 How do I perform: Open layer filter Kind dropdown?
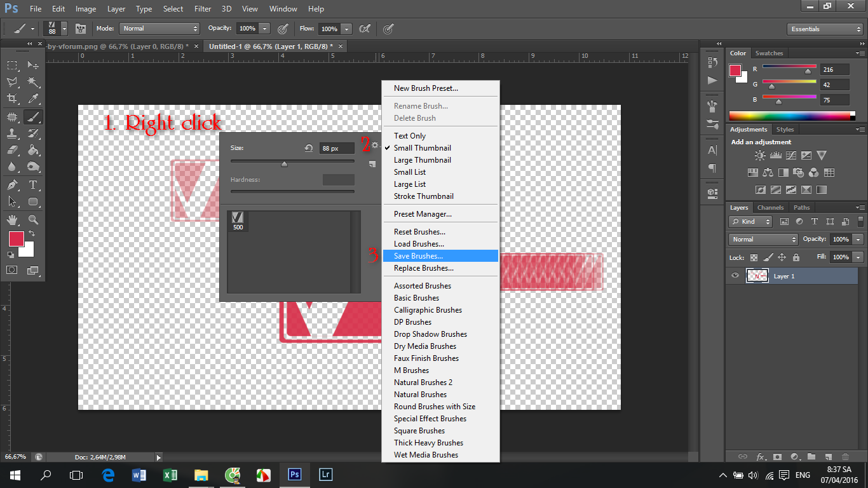[x=750, y=221]
